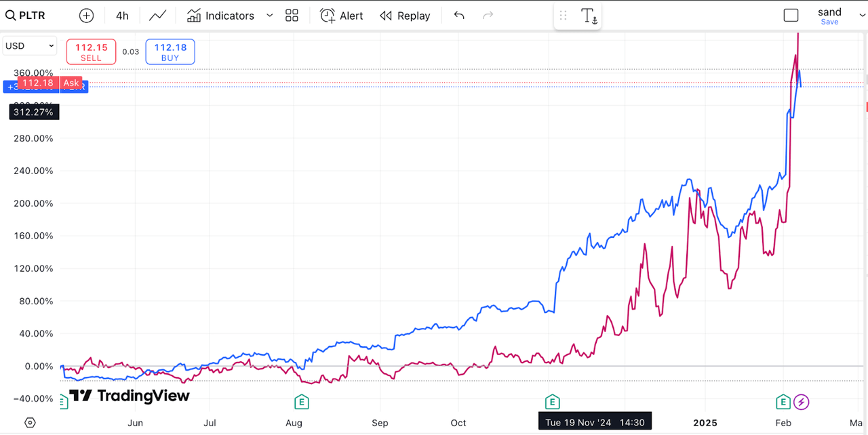Create a new Alert
Viewport: 868px width, 435px height.
341,15
